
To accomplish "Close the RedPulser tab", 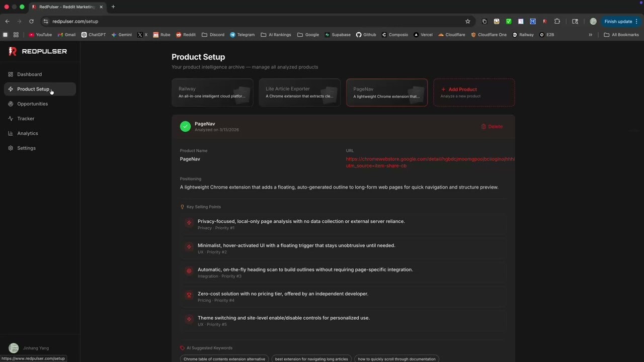I will pyautogui.click(x=101, y=7).
